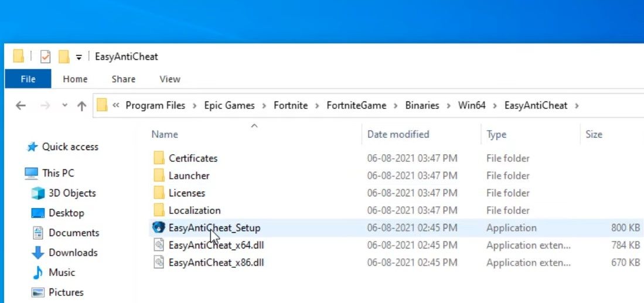The width and height of the screenshot is (644, 303).
Task: Click the EasyAntiCheat_x64.dll file icon
Action: [x=159, y=245]
